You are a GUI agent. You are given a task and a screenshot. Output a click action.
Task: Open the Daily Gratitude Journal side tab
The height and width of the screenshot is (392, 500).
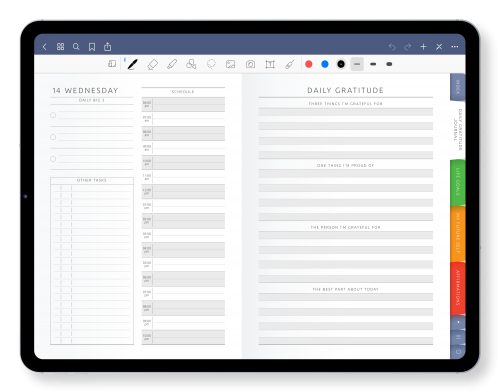tap(458, 129)
